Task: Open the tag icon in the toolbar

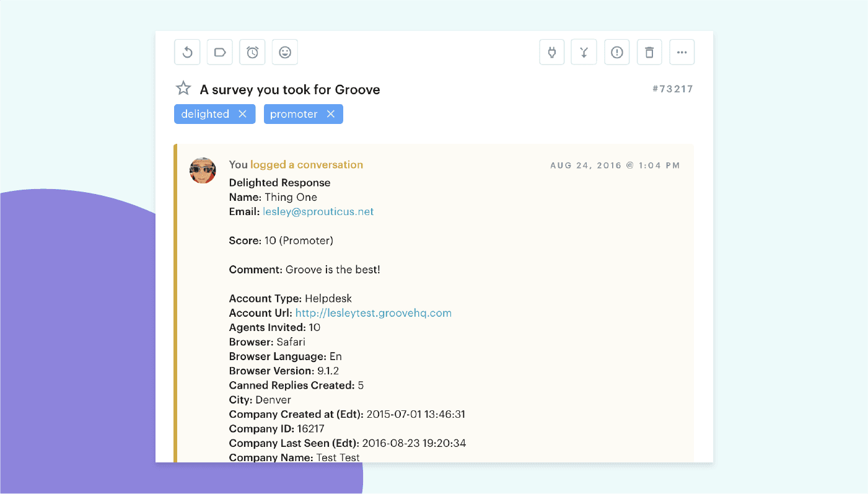Action: [219, 52]
